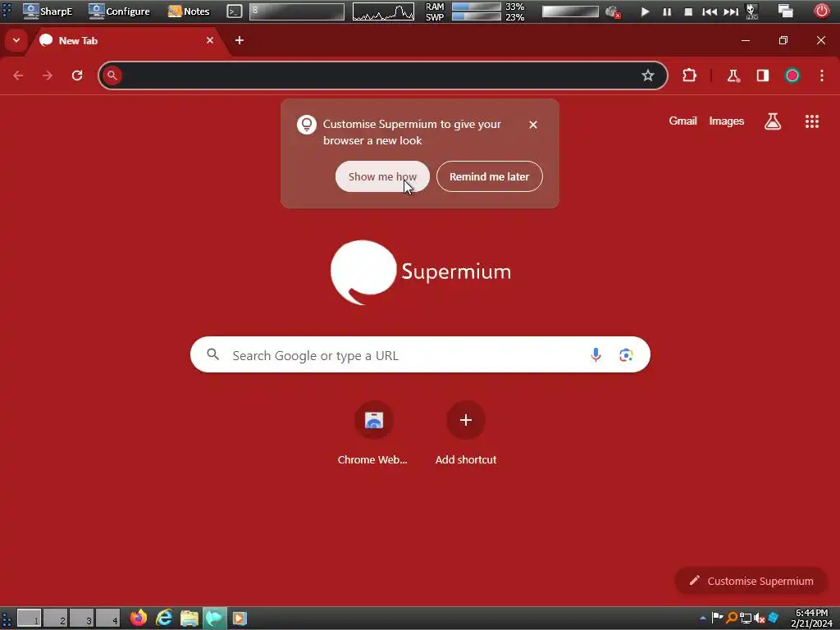840x630 pixels.
Task: Reload the current page
Action: pyautogui.click(x=77, y=75)
